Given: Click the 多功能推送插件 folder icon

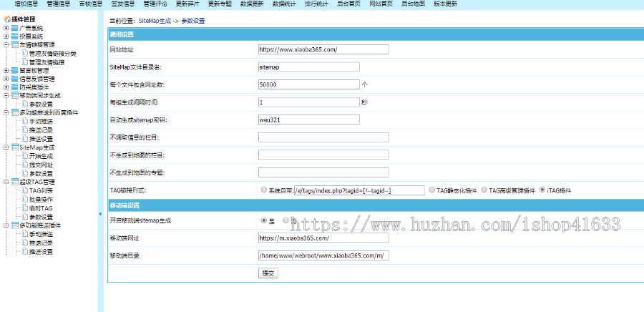Looking at the screenshot, I should pyautogui.click(x=15, y=225).
